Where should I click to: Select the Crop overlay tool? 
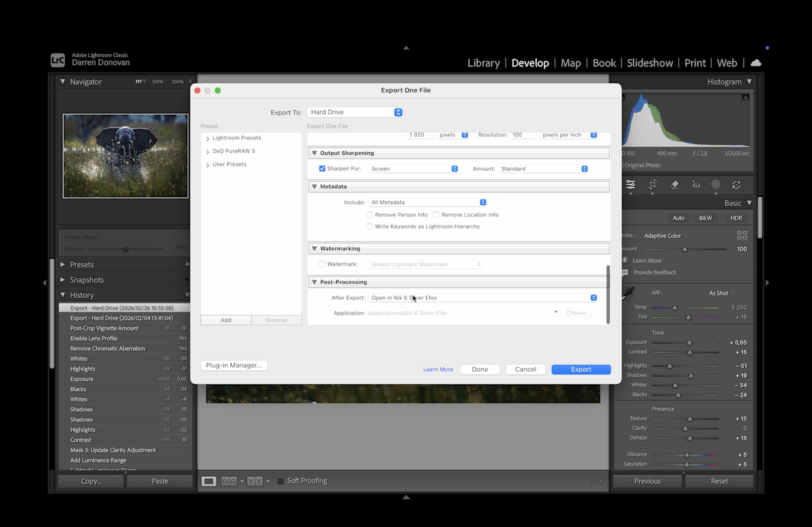(x=652, y=184)
